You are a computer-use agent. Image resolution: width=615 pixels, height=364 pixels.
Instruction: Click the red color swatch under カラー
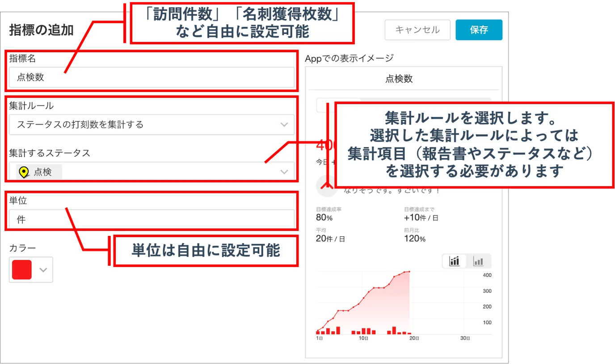22,270
